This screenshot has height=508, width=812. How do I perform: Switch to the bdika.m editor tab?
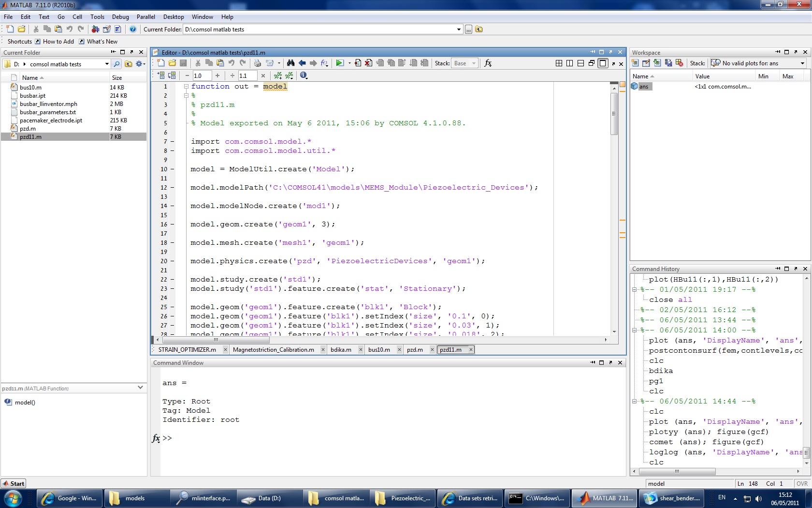click(341, 350)
